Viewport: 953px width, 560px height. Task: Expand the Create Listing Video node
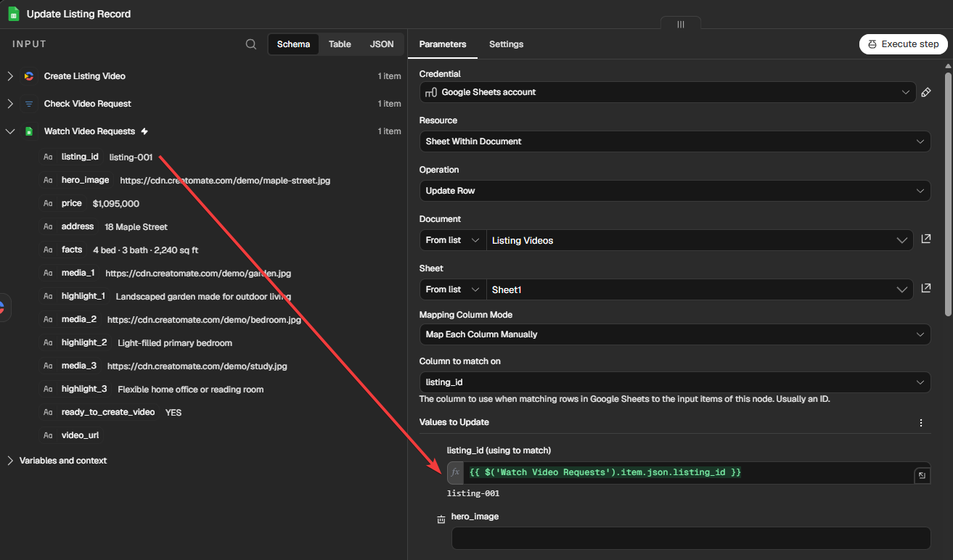coord(10,76)
